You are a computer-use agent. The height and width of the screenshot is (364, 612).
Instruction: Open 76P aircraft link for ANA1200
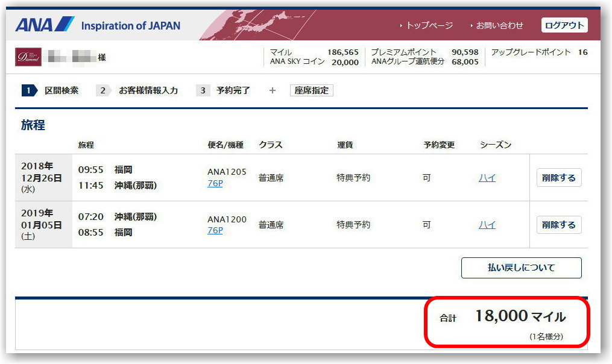point(215,230)
